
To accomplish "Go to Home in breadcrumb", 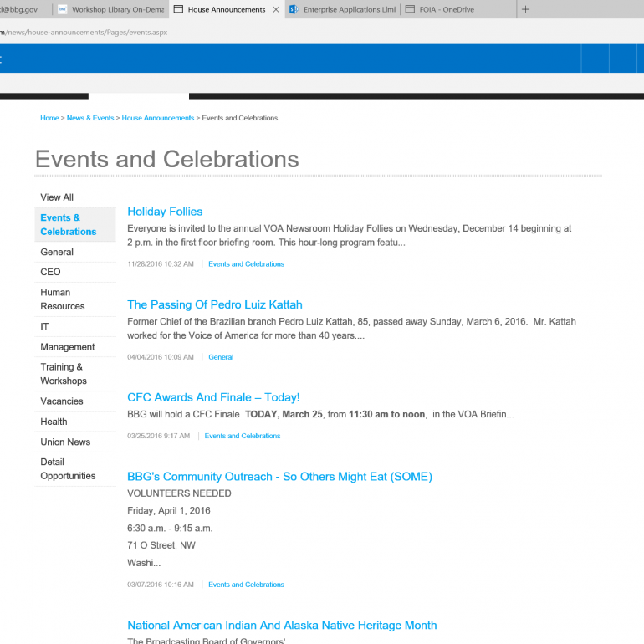I will tap(49, 119).
